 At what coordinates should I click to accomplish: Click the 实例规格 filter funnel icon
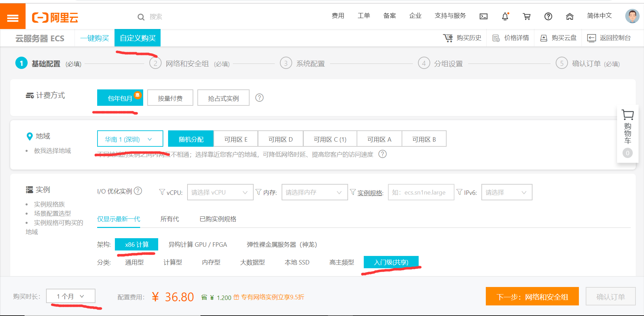click(353, 192)
